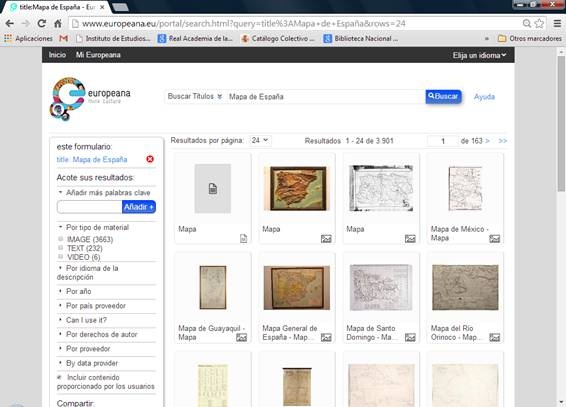Open Mapa General de España title link
This screenshot has height=407, width=566.
290,333
